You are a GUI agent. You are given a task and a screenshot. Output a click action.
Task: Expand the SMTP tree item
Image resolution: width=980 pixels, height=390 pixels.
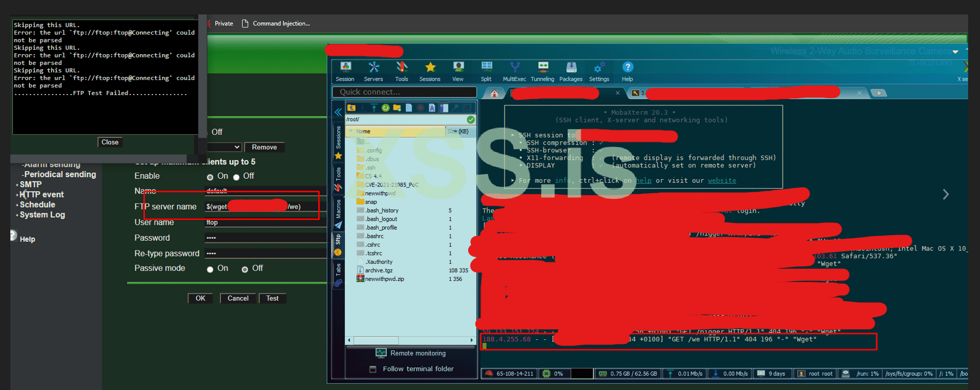click(17, 185)
